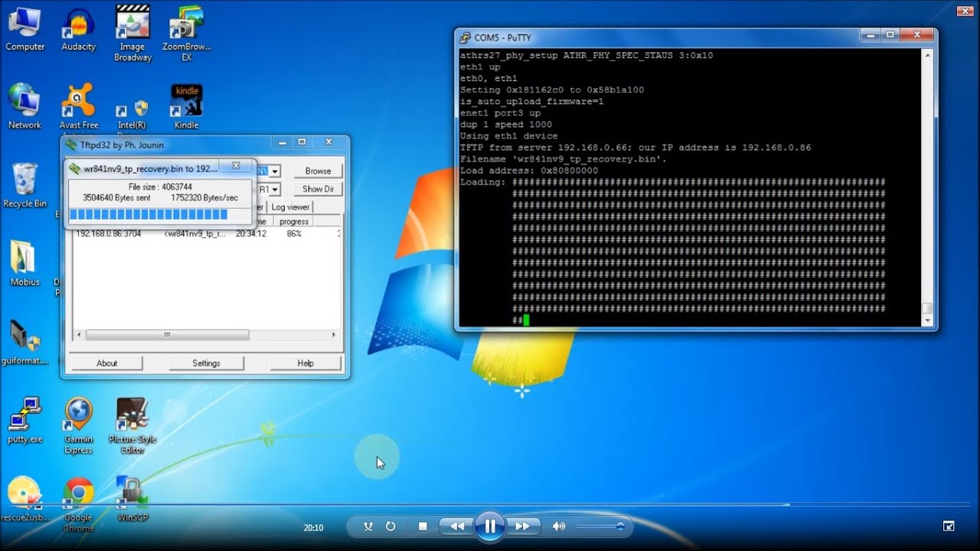
Task: Click on the video seek bar
Action: (490, 504)
